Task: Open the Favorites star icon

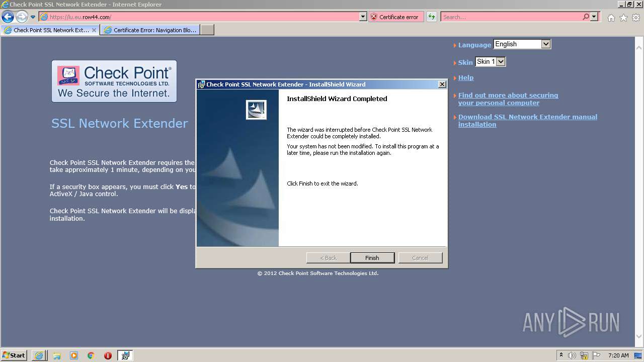Action: point(623,18)
